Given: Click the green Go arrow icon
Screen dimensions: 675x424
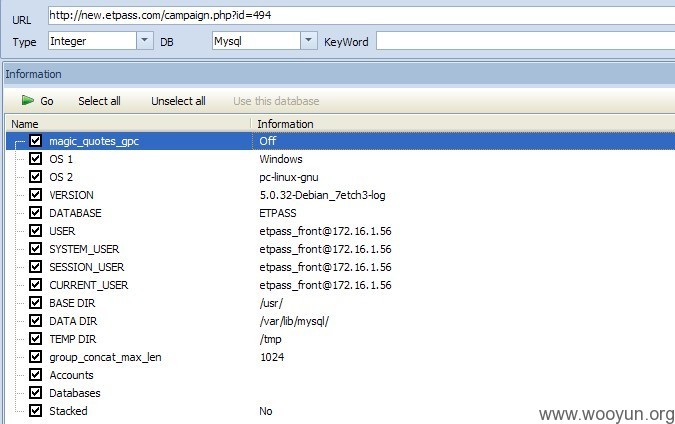Looking at the screenshot, I should (x=28, y=100).
